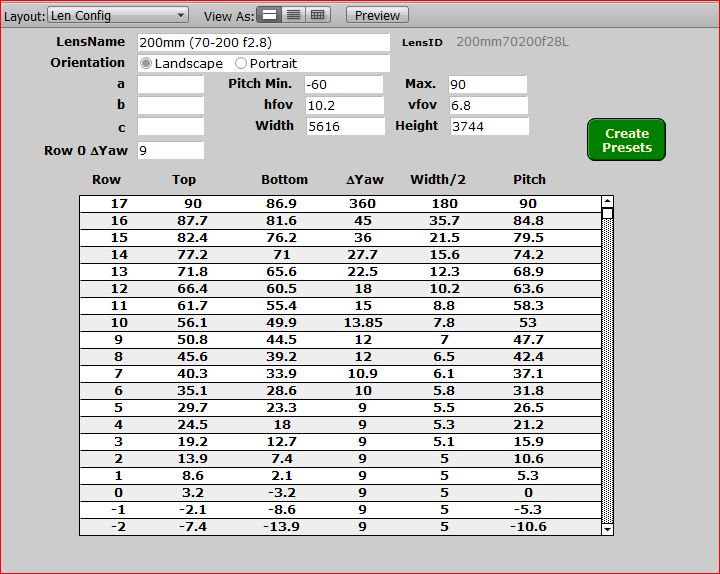Click the empty 'a' coefficient field
Viewport: 720px width, 574px height.
170,85
